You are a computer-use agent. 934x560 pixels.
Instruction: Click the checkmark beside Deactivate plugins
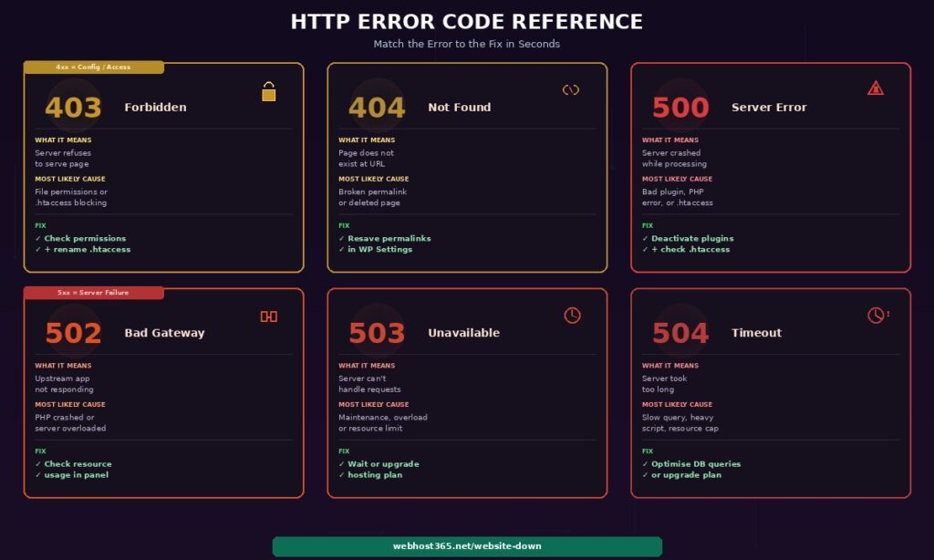(644, 238)
